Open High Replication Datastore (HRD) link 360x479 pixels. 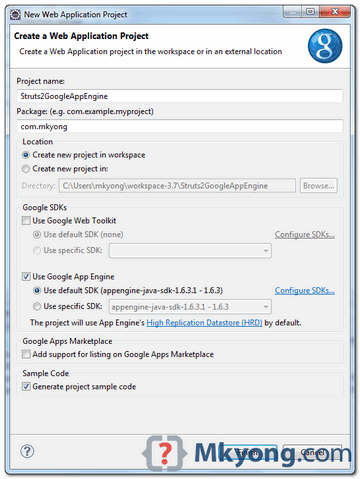coord(204,323)
